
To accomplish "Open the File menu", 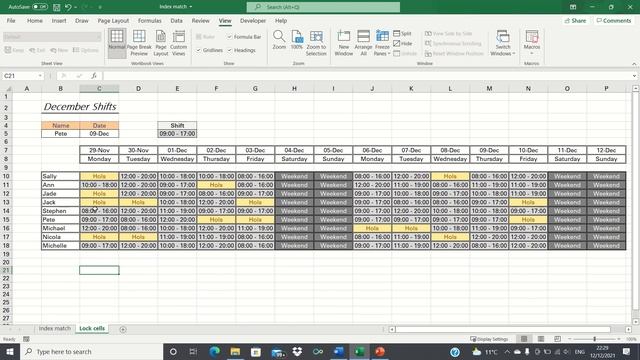I will pyautogui.click(x=11, y=20).
